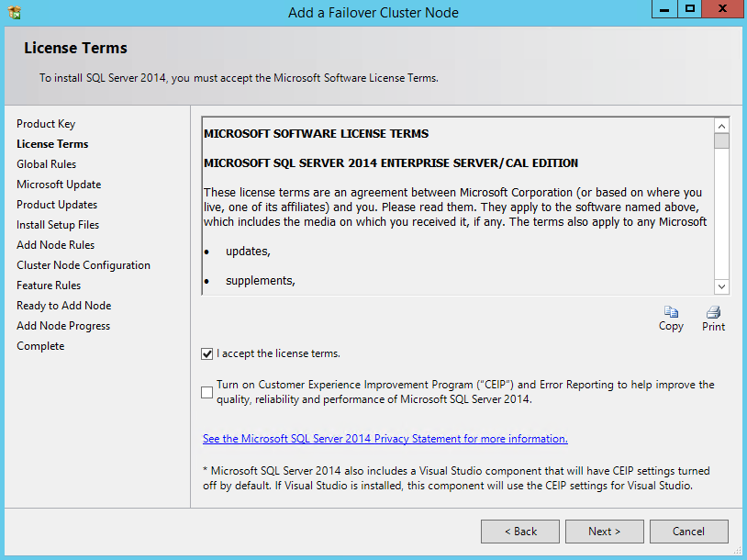
Task: Click the license text scrollbar thumb
Action: click(x=721, y=141)
